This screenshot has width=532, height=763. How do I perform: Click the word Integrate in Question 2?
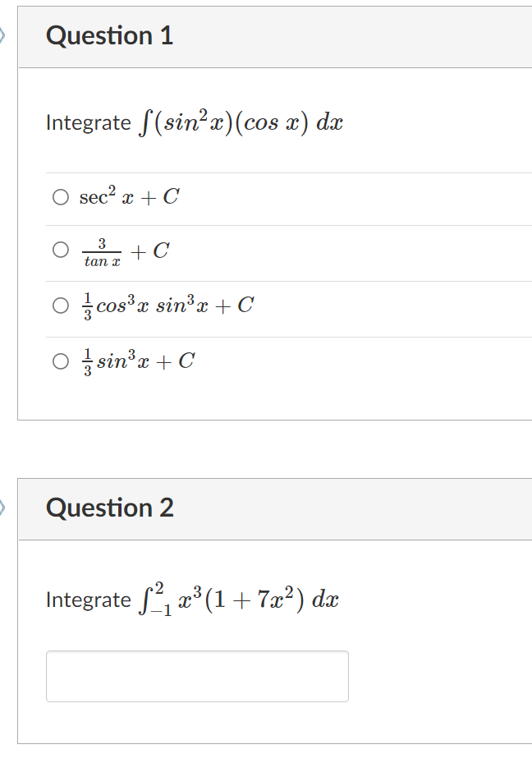[x=88, y=600]
